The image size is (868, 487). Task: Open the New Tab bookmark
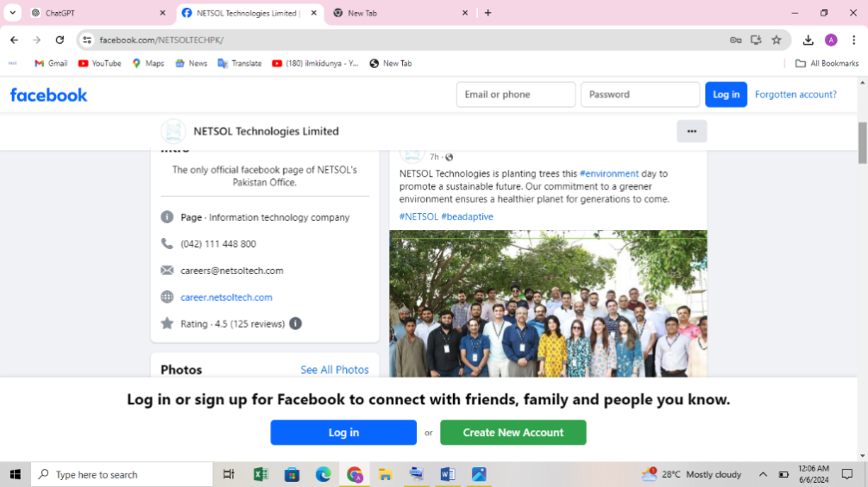[x=391, y=64]
